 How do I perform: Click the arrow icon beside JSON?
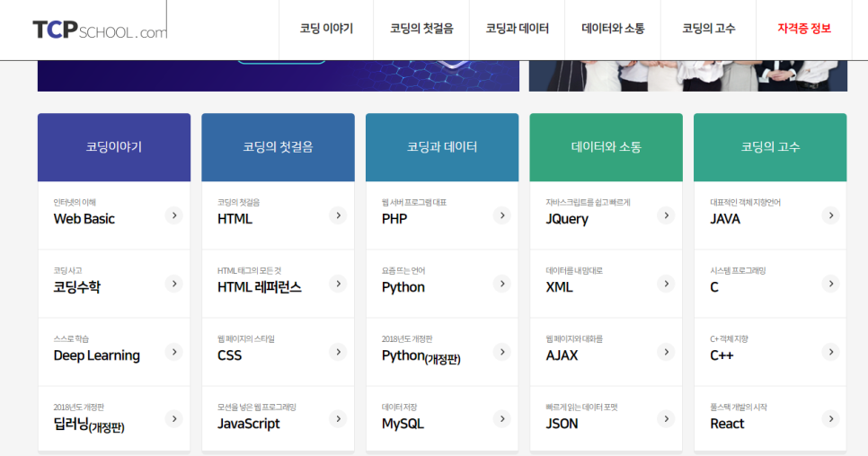pos(666,419)
